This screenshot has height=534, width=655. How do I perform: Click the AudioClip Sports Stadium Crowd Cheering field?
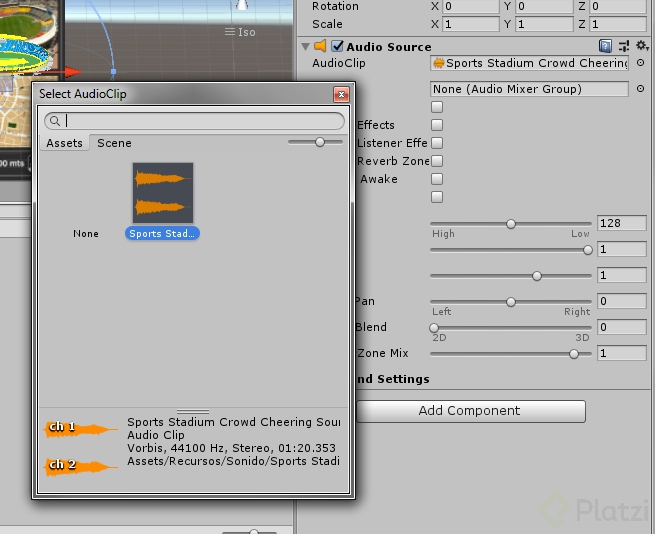(529, 63)
